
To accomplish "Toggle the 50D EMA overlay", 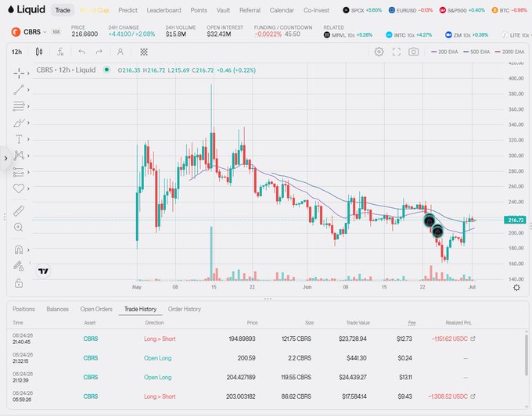I will pyautogui.click(x=476, y=52).
